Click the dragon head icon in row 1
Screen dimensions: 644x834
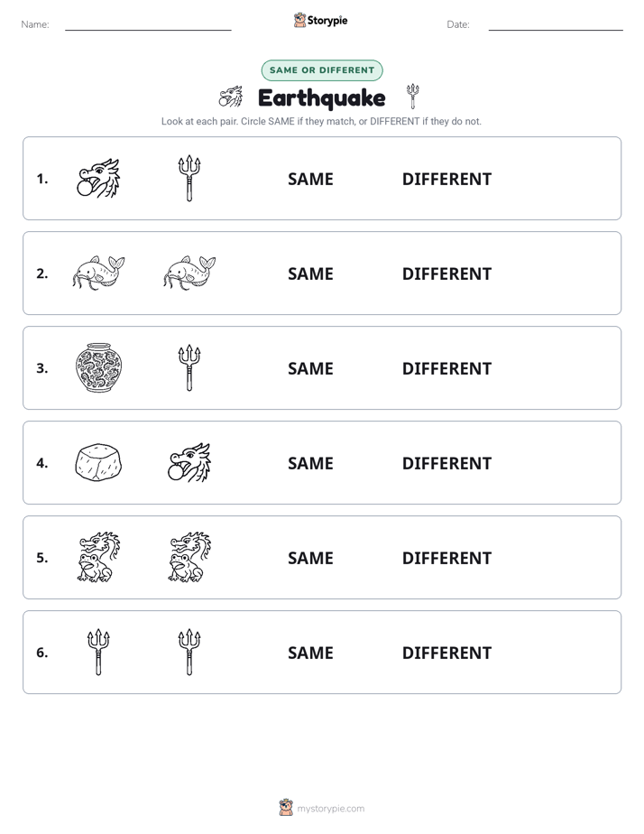click(x=98, y=178)
